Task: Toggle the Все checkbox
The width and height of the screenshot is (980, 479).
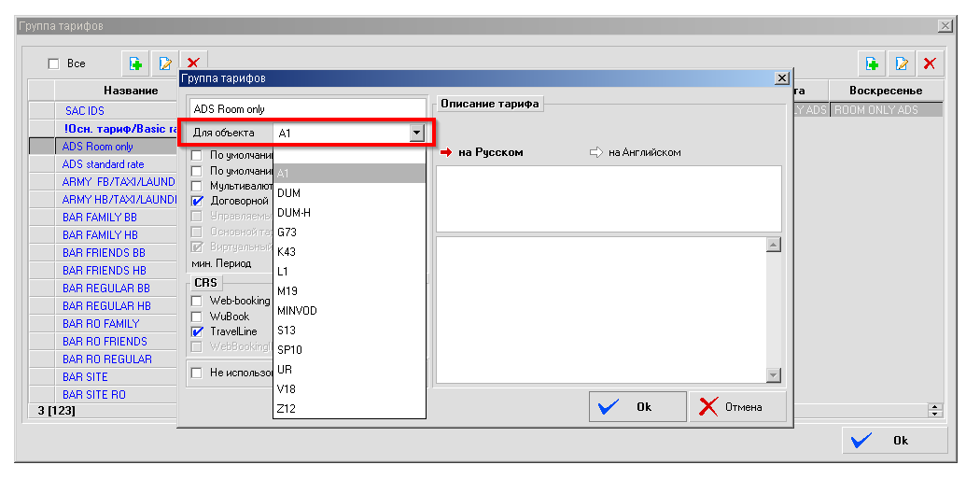Action: [53, 63]
